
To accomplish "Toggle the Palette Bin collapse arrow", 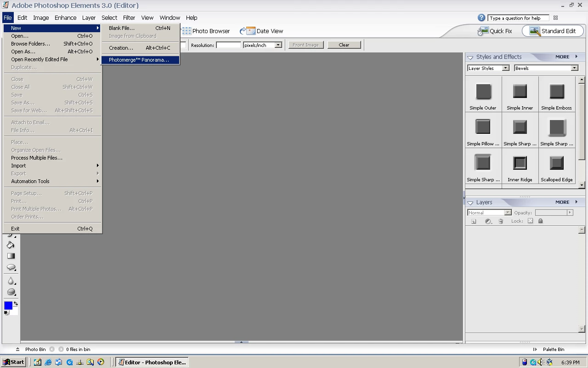I will tap(535, 349).
